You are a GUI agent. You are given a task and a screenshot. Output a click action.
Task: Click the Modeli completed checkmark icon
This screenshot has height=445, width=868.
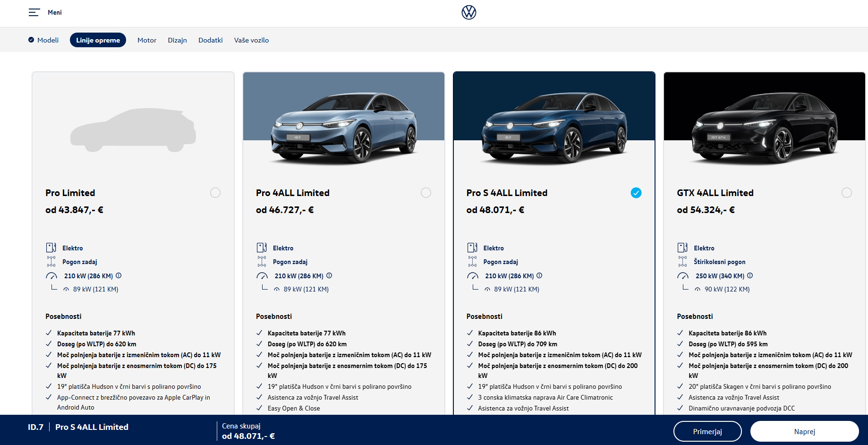[31, 40]
